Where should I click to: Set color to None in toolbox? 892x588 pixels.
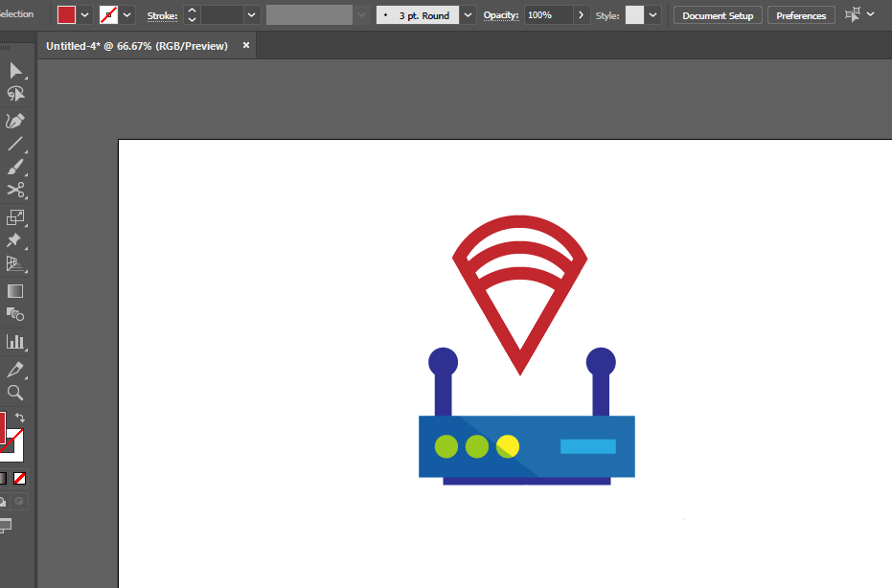click(x=20, y=478)
